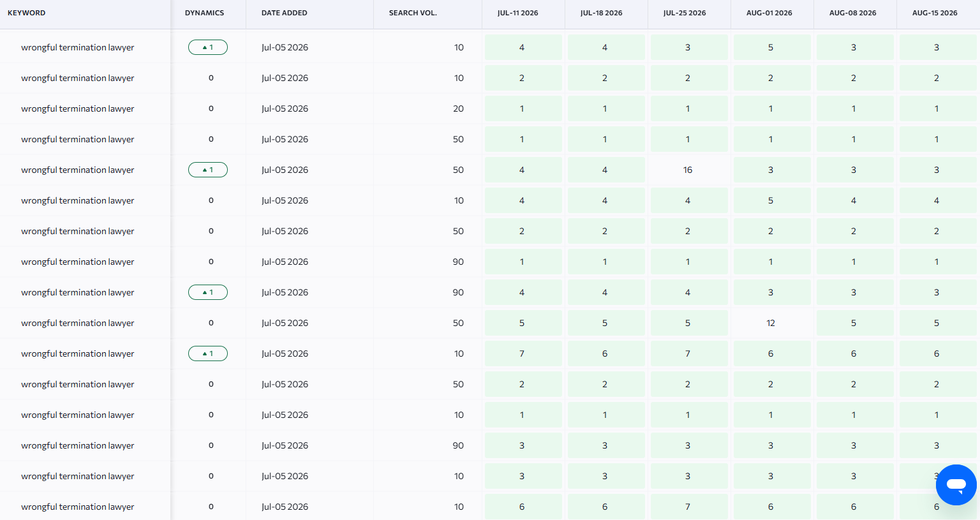
Task: Click the JUL-11 2026 column header
Action: (x=518, y=13)
